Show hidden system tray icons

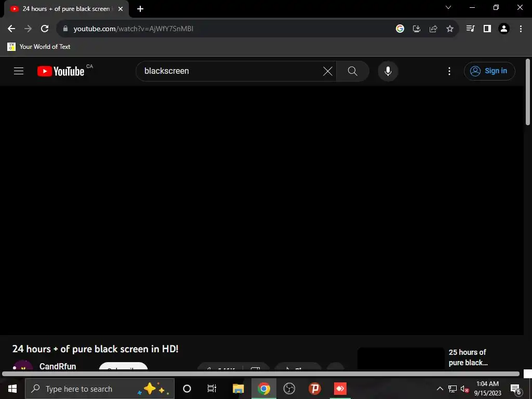click(440, 389)
